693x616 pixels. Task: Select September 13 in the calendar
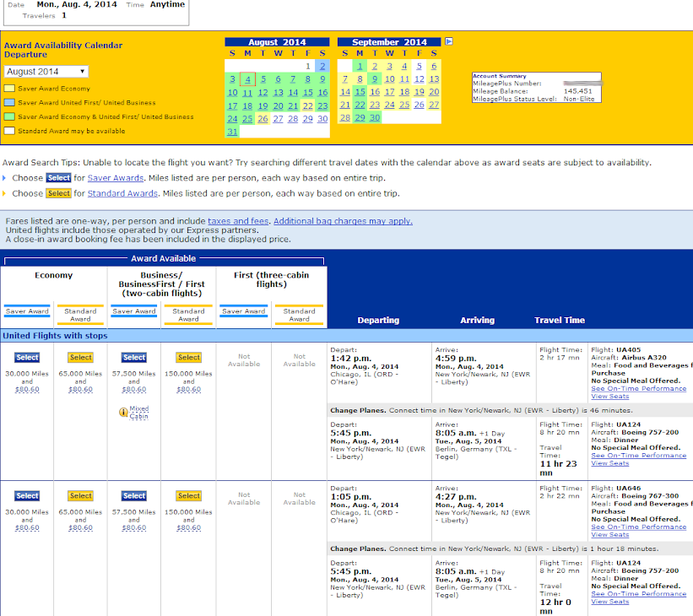[x=434, y=79]
